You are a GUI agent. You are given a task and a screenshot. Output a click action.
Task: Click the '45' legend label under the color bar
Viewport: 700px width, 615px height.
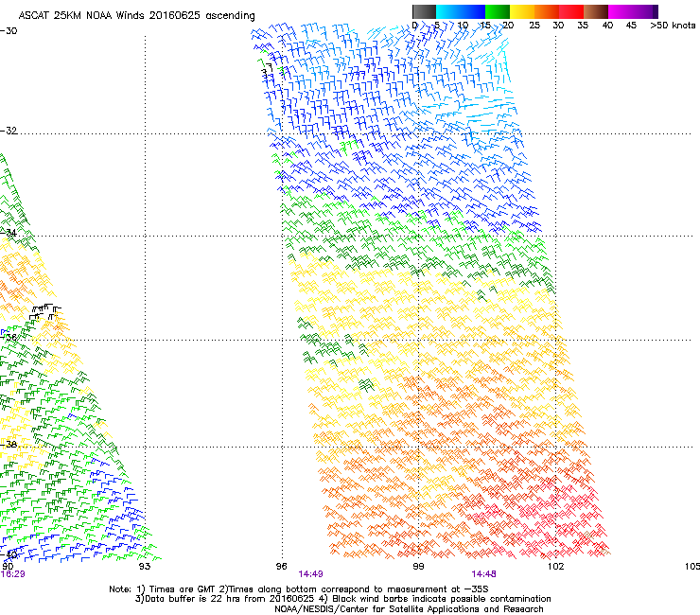(x=631, y=26)
